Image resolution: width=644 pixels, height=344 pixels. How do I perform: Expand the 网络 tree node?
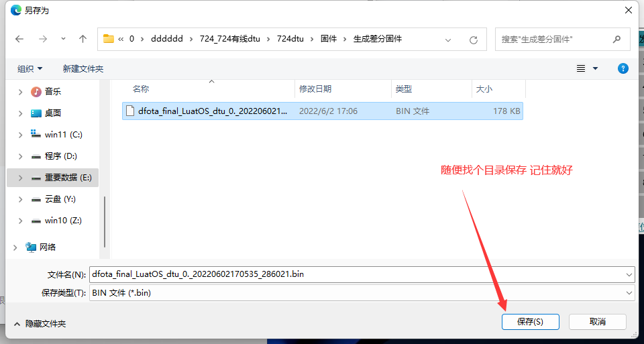click(15, 247)
